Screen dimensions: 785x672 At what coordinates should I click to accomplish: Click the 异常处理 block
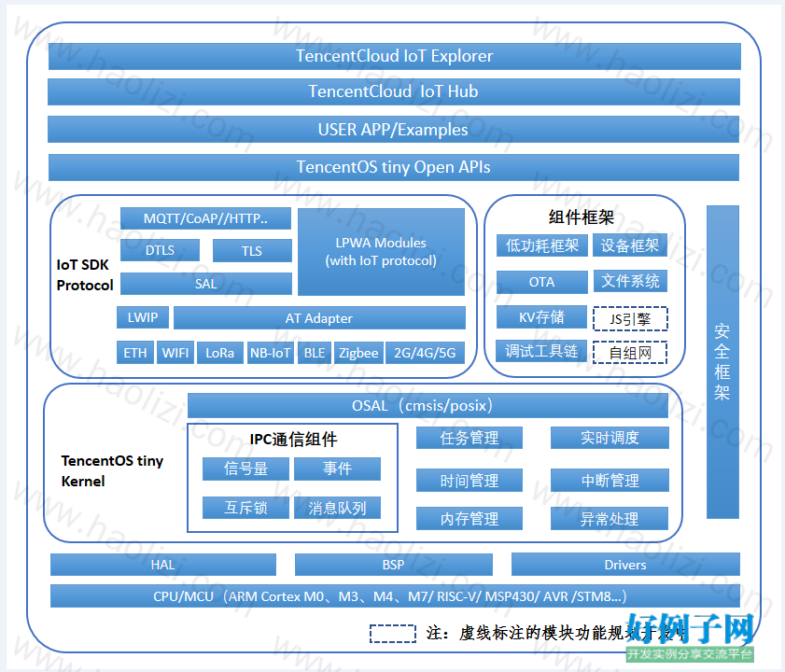[x=610, y=518]
